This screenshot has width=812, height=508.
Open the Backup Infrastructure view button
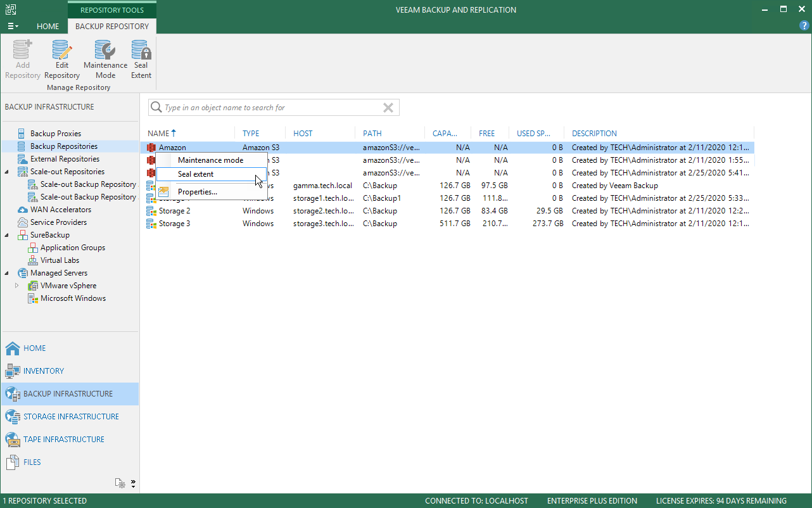70,394
